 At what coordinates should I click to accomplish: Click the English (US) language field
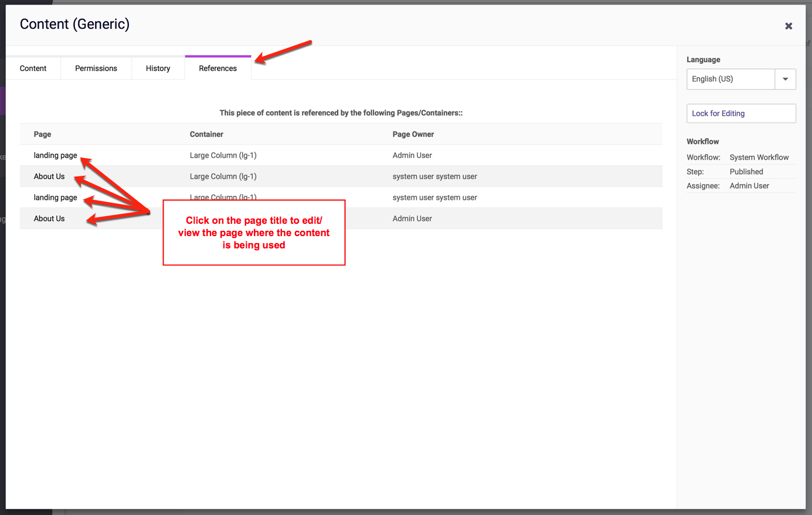point(731,79)
